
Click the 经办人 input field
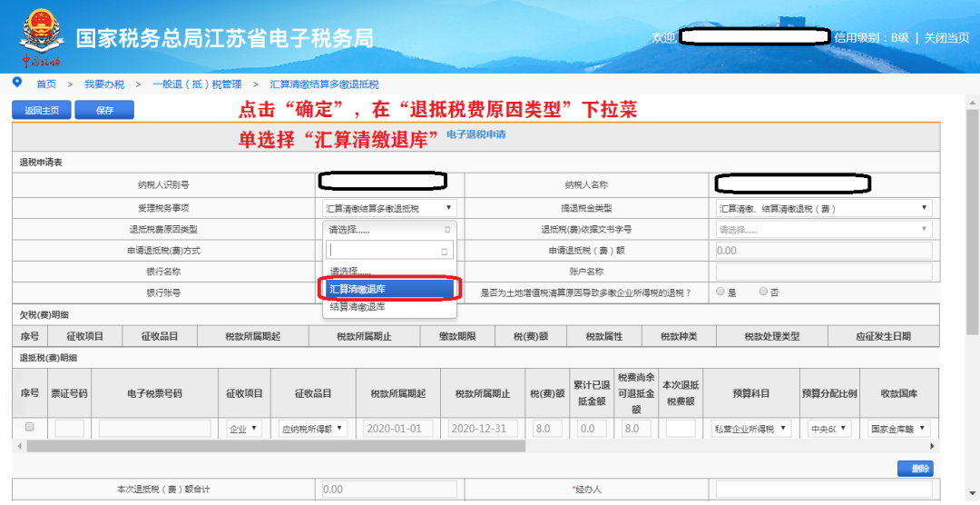pyautogui.click(x=824, y=489)
